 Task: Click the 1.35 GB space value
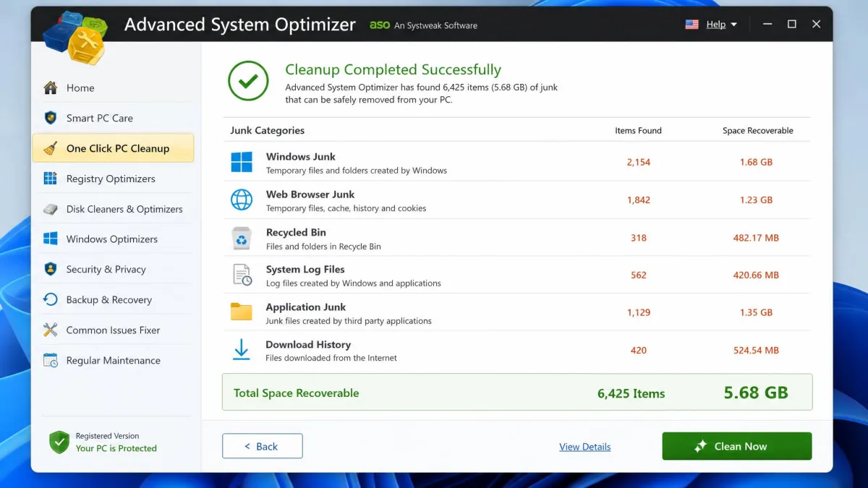(756, 313)
